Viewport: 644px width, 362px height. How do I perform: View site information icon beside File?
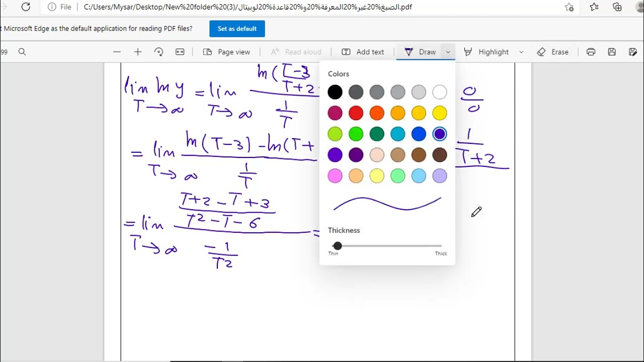click(52, 7)
